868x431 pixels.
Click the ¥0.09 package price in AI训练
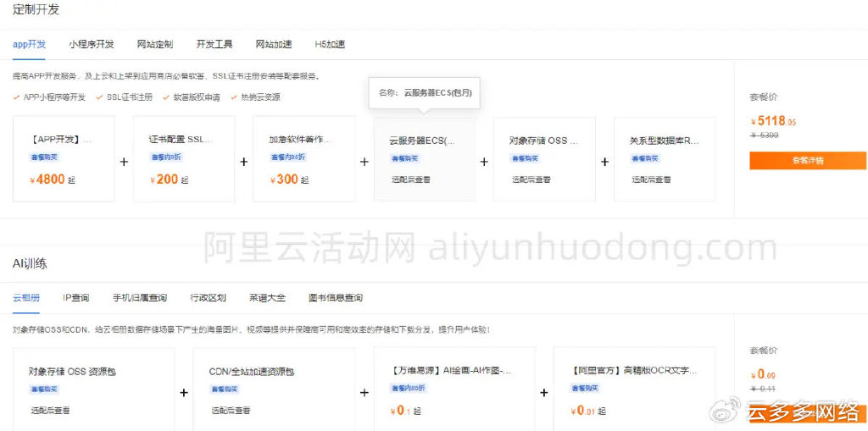[x=763, y=374]
